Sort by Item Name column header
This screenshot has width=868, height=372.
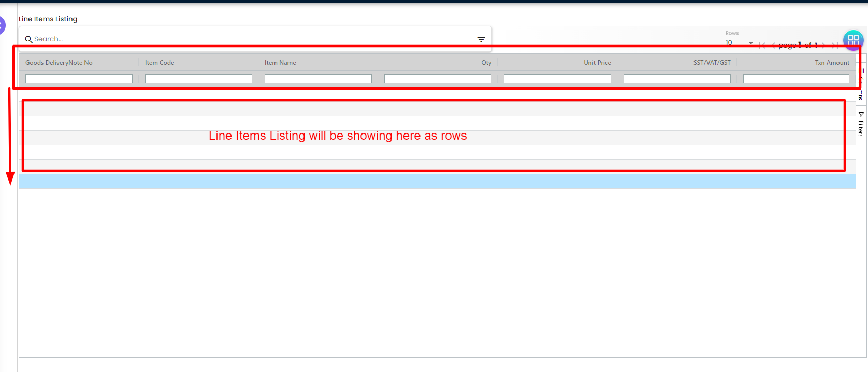point(280,63)
